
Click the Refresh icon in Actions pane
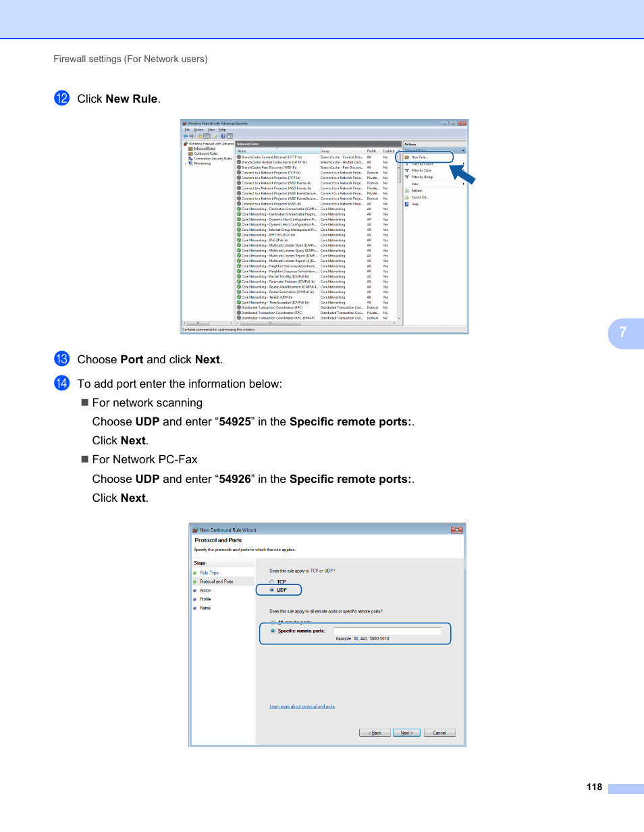[406, 190]
